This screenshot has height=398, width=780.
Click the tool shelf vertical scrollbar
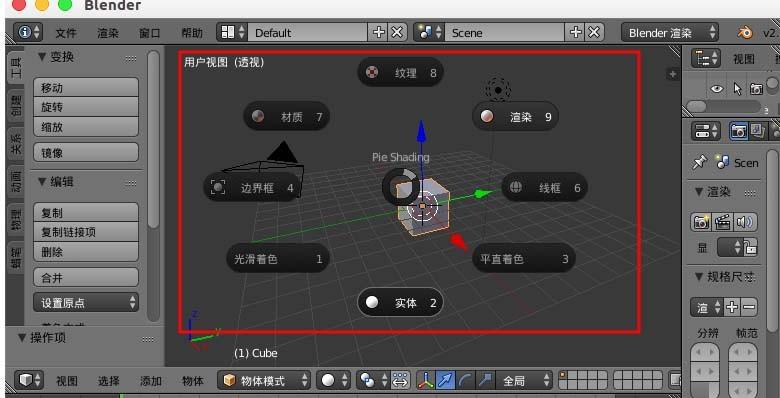pos(154,139)
